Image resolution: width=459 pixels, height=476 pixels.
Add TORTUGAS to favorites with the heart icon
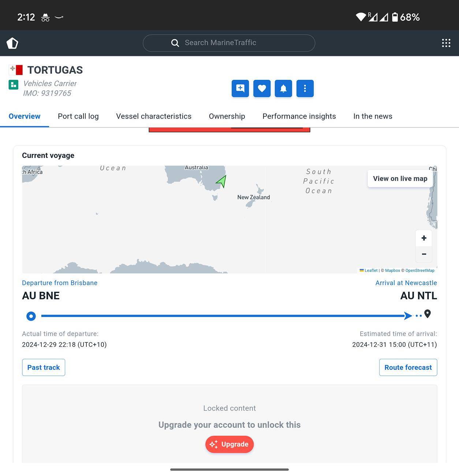click(262, 88)
